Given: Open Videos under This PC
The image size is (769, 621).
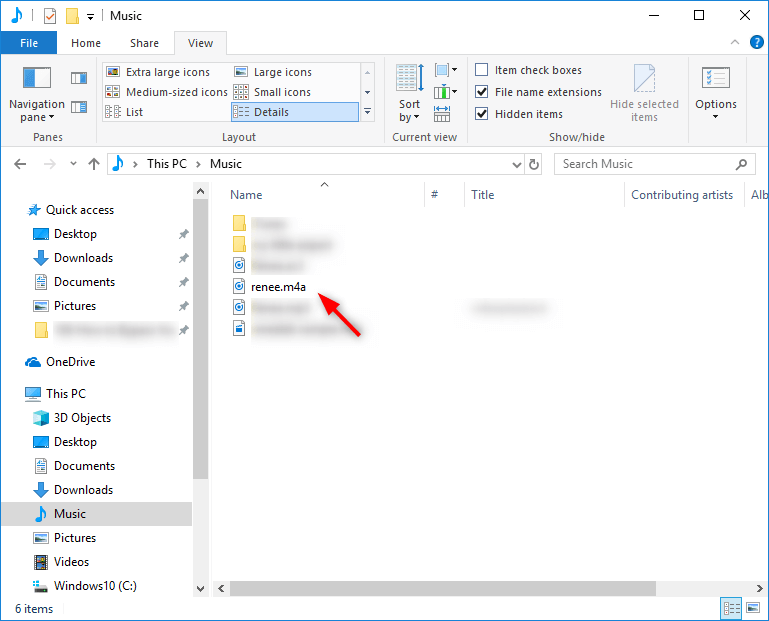Looking at the screenshot, I should click(71, 562).
